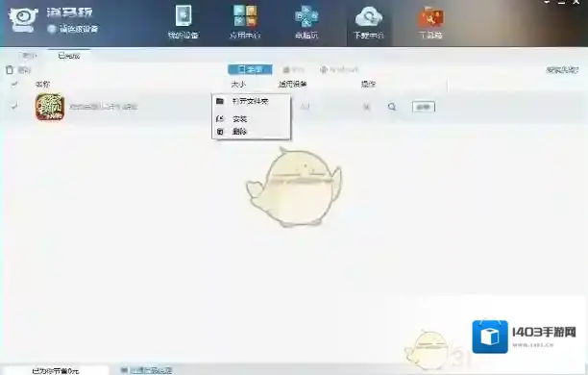Click the magnifier icon in the app row

pyautogui.click(x=392, y=107)
